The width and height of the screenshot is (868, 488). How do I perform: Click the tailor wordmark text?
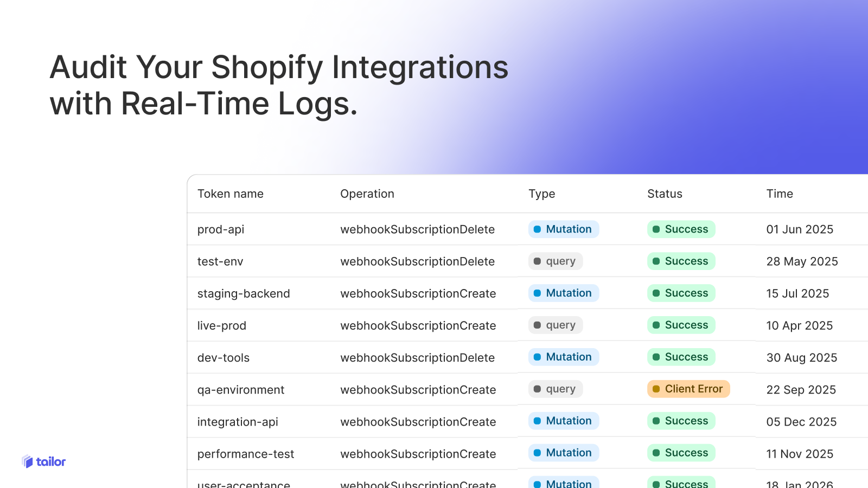(50, 461)
